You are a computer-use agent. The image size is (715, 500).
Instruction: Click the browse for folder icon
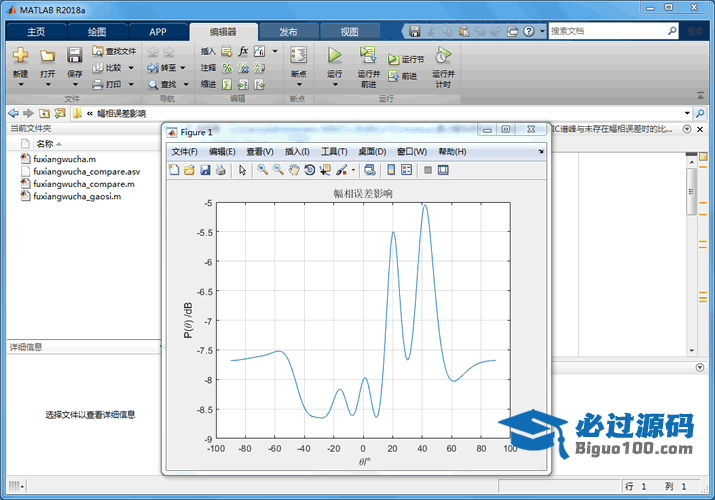point(60,113)
